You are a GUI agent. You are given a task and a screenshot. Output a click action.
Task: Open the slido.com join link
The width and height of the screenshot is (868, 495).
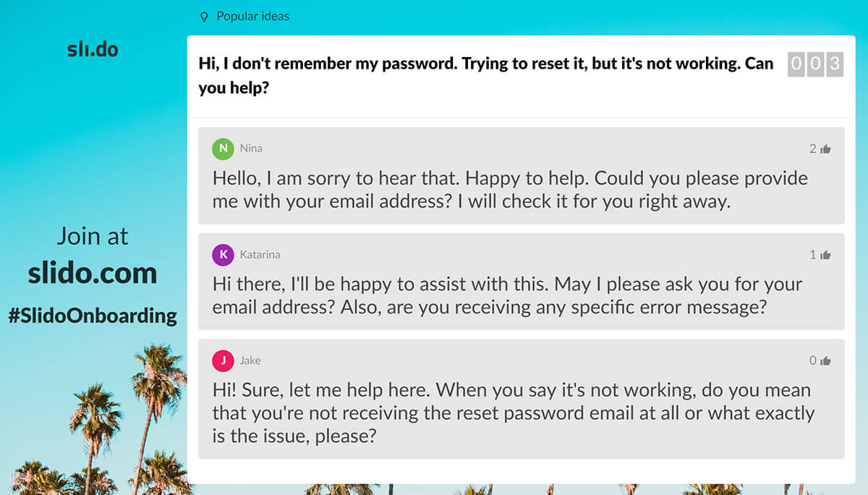(93, 272)
